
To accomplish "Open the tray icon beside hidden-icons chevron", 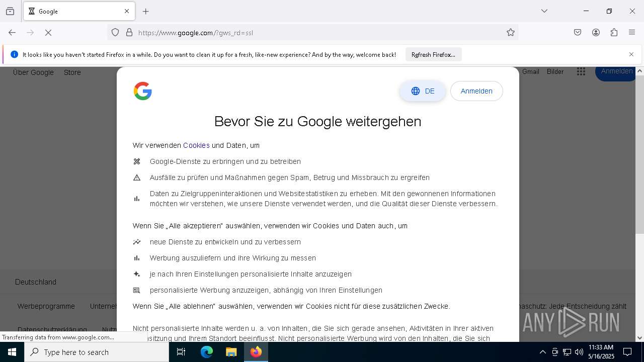I will pyautogui.click(x=555, y=352).
